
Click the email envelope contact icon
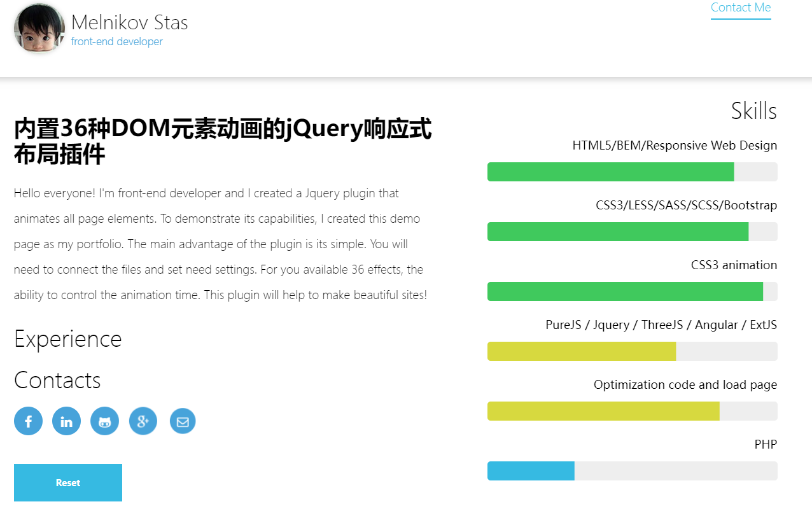click(183, 421)
